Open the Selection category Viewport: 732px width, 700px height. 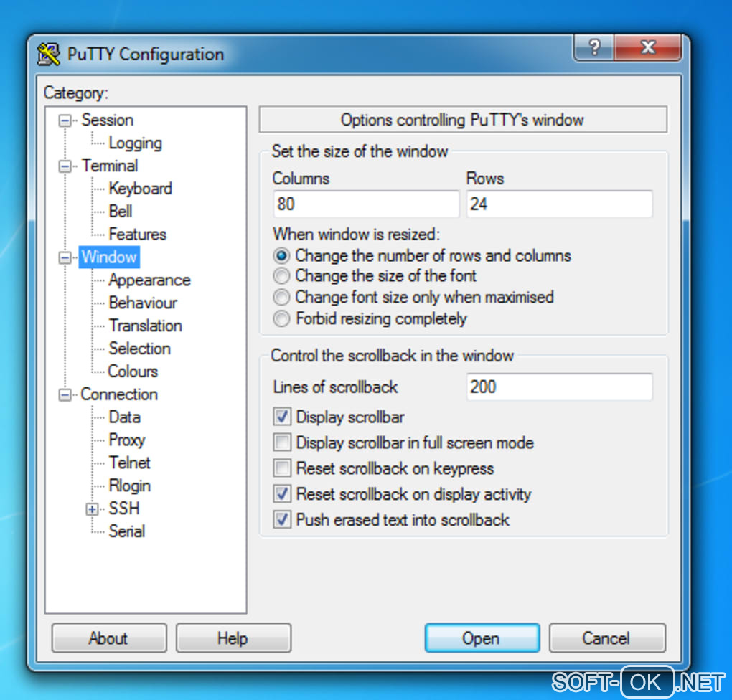(140, 349)
